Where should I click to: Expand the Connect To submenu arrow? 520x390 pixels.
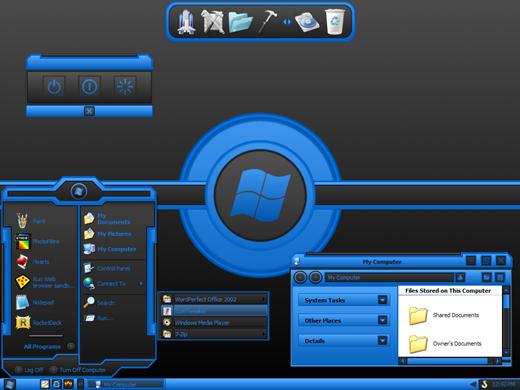pyautogui.click(x=141, y=283)
